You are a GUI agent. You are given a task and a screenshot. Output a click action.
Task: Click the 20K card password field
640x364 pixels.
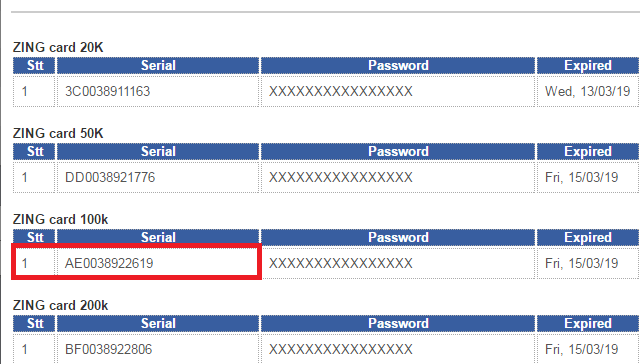[398, 91]
